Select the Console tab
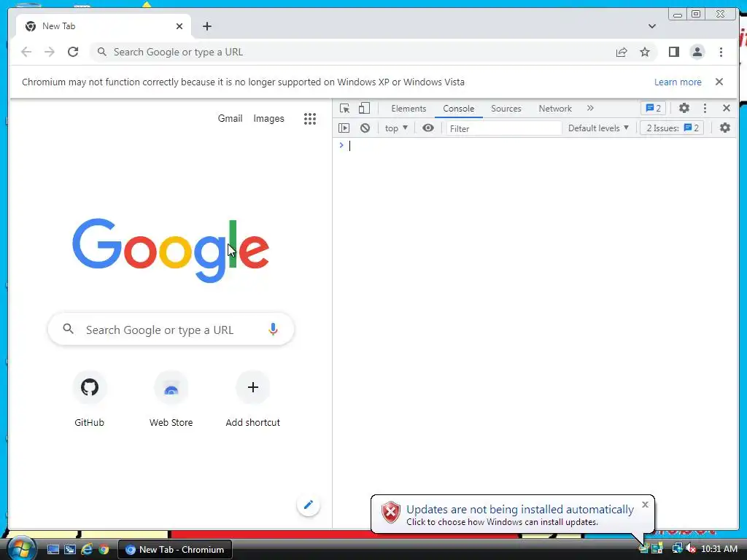This screenshot has height=560, width=747. tap(458, 109)
